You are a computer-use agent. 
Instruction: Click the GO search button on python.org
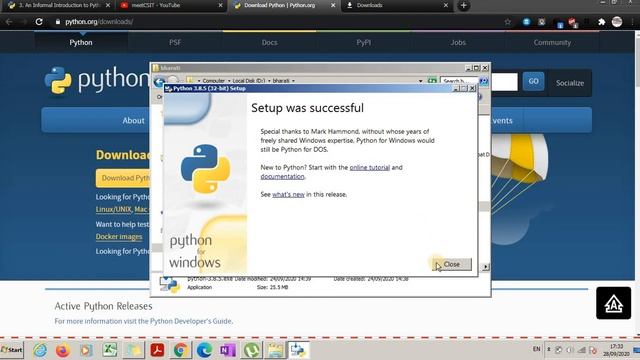(533, 81)
